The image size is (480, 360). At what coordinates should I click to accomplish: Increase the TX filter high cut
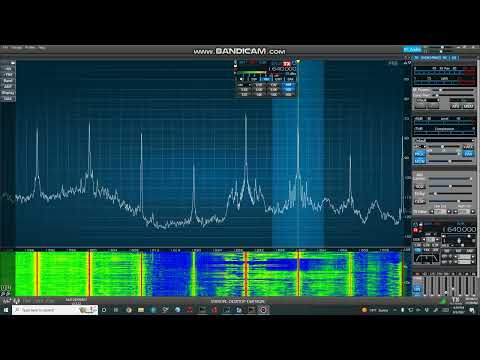click(x=473, y=212)
